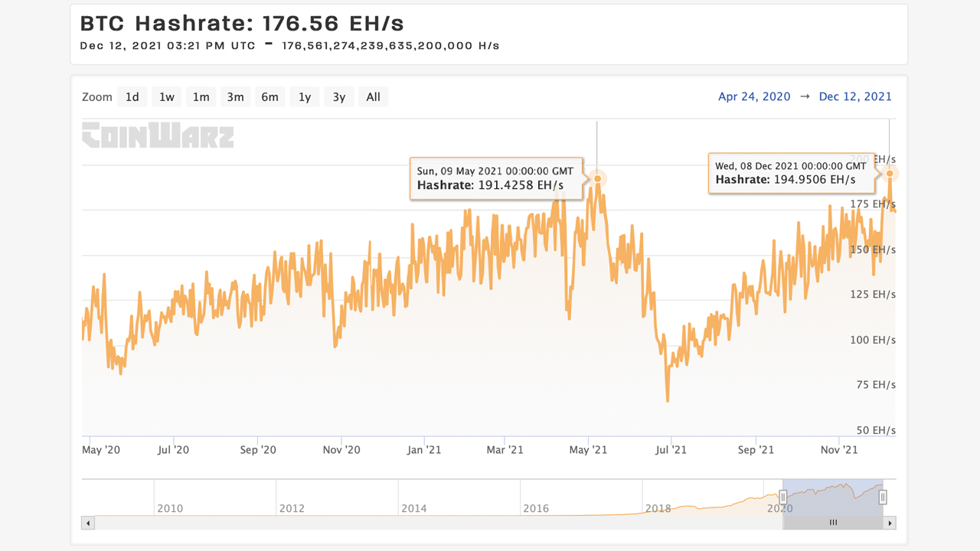The width and height of the screenshot is (980, 551).
Task: Click the CoinWarz watermark logo
Action: [x=157, y=136]
